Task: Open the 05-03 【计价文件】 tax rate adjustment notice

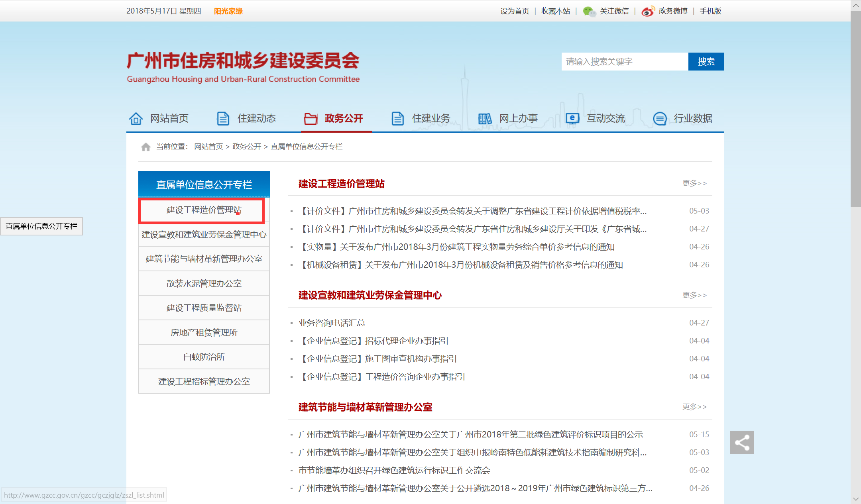Action: tap(473, 211)
